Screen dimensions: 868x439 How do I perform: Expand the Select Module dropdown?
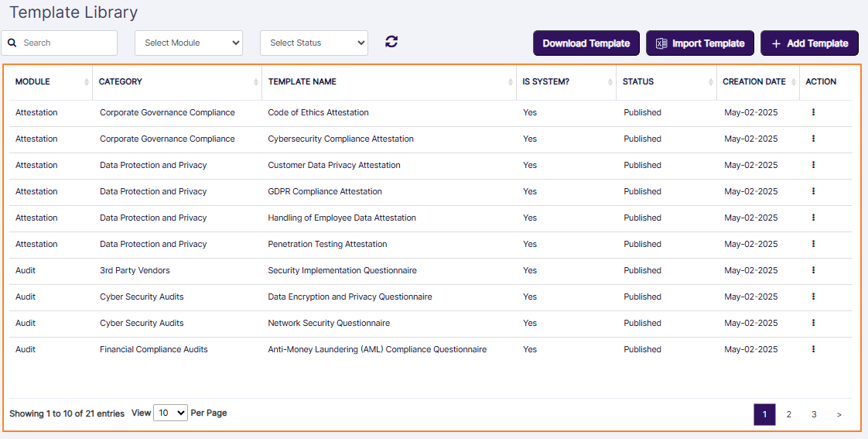pyautogui.click(x=189, y=43)
